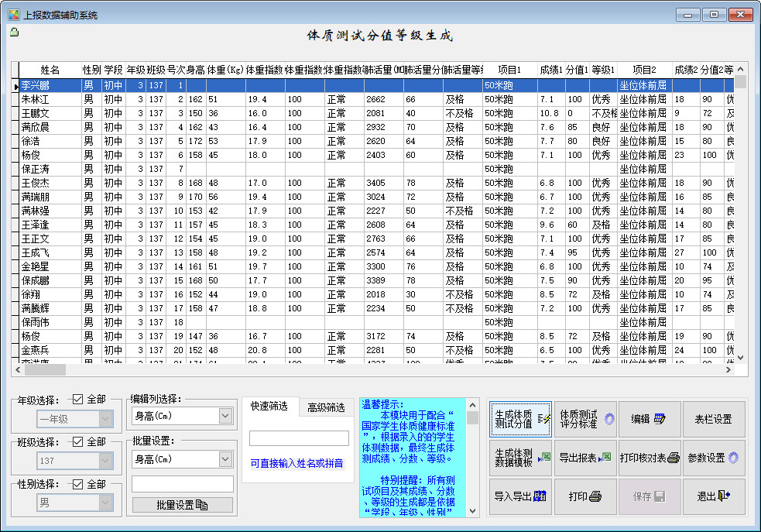Click the 可直接输入姓名或拼音 hint text

point(297,464)
